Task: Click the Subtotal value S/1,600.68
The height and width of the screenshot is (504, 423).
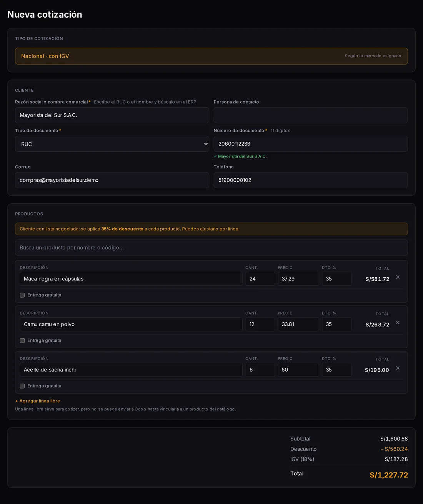Action: coord(394,439)
